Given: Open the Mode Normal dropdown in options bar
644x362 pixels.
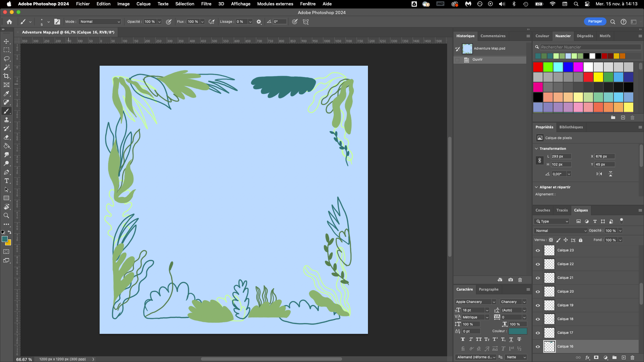Looking at the screenshot, I should tap(100, 22).
